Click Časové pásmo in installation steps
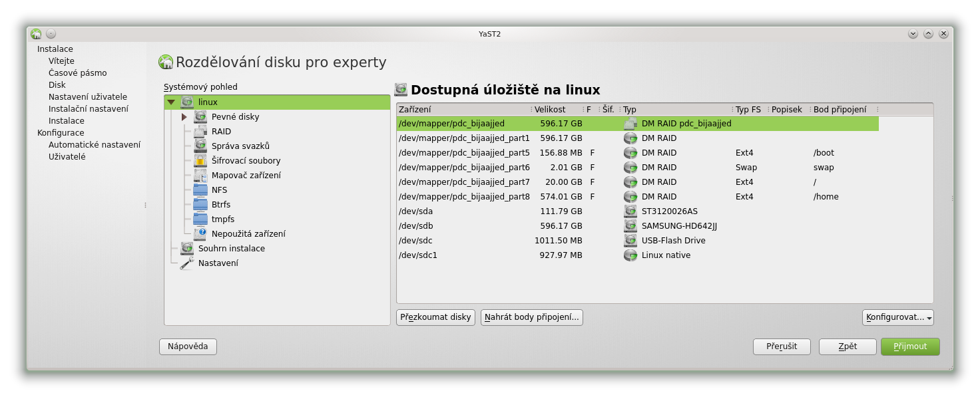Screen dimensions: 980x397 77,72
